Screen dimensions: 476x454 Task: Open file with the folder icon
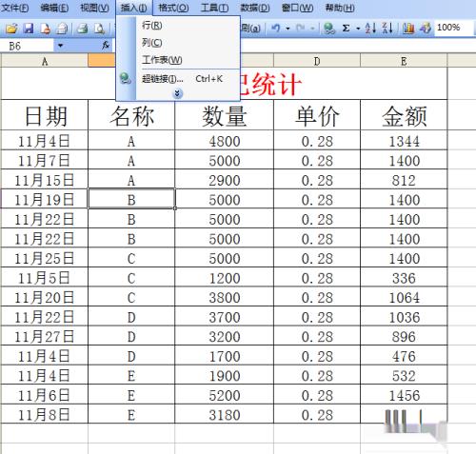(x=11, y=29)
